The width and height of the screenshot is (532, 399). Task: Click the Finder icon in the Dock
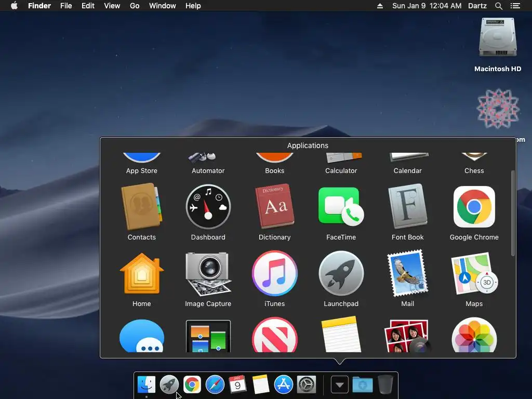click(146, 384)
